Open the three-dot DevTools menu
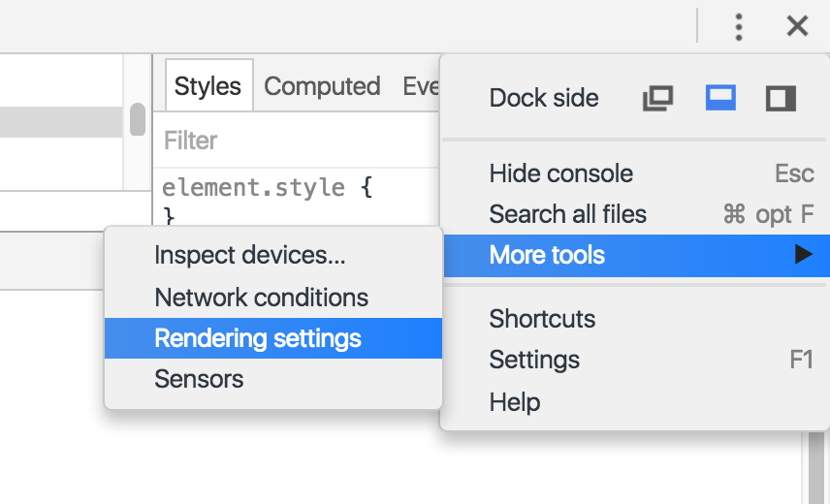Viewport: 830px width, 504px height. [x=739, y=27]
